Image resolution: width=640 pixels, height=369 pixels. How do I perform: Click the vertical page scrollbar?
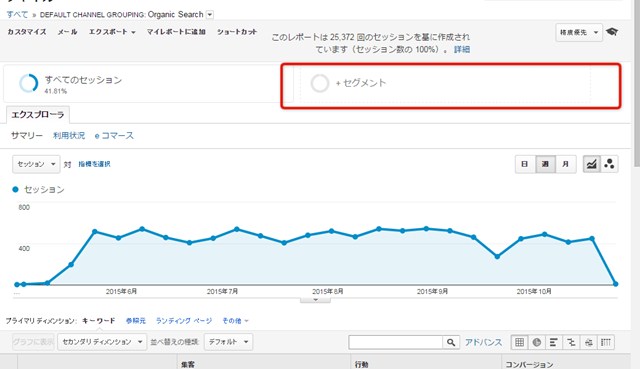637,83
